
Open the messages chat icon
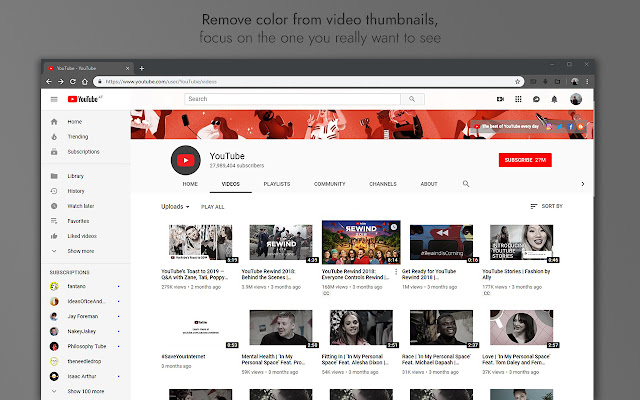click(536, 99)
